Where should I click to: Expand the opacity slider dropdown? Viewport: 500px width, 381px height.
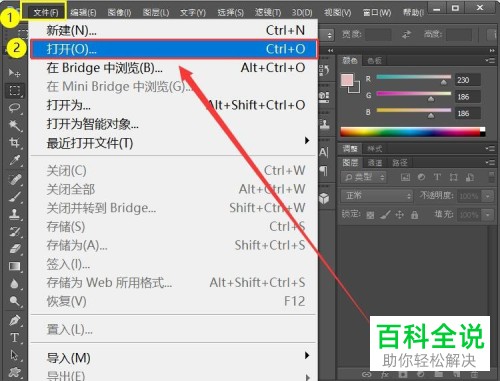coord(488,196)
